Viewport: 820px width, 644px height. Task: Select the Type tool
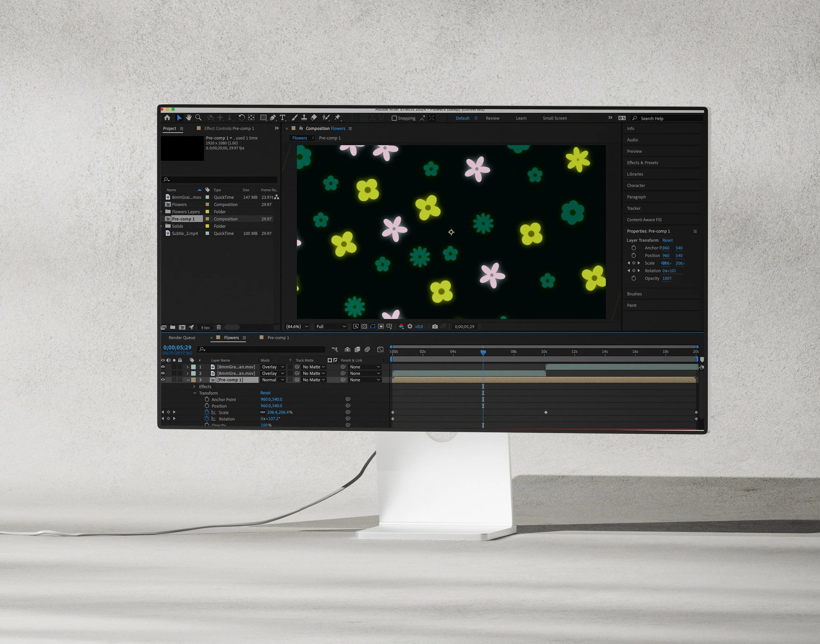tap(283, 118)
